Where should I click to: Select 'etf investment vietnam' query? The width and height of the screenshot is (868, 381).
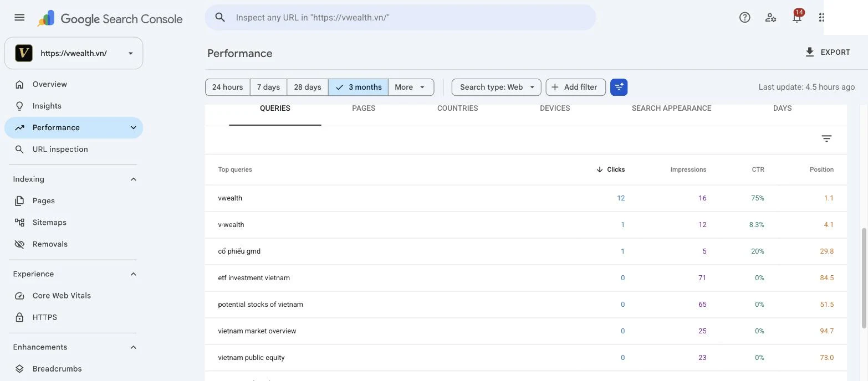525,278
